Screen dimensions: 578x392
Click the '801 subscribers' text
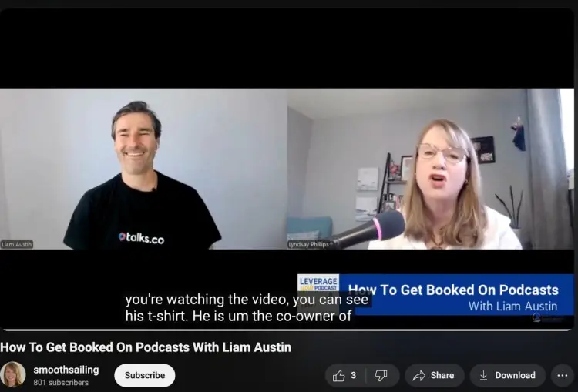click(x=61, y=383)
